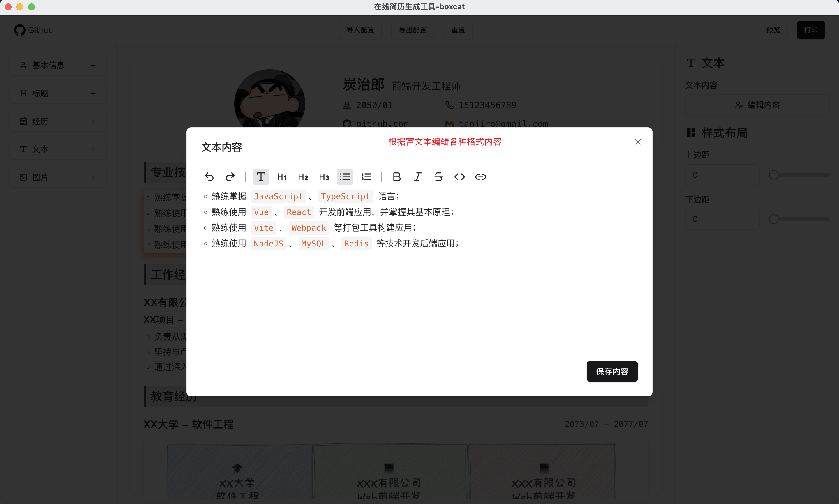
Task: Insert a hyperlink with the link icon
Action: 481,177
